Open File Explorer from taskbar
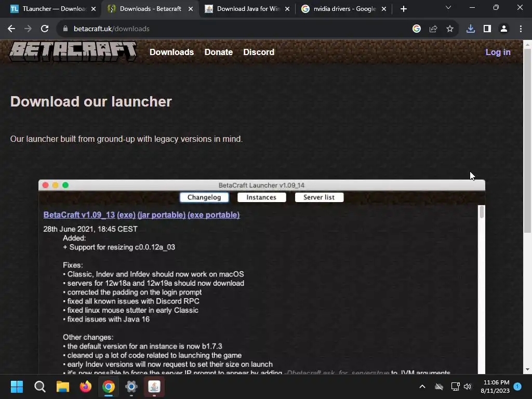The width and height of the screenshot is (532, 399). tap(63, 387)
